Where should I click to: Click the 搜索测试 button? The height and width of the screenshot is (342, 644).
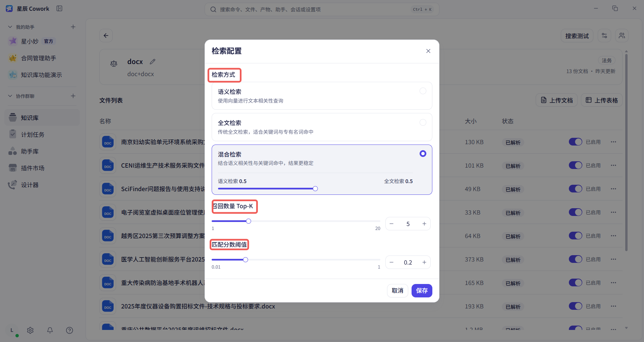pyautogui.click(x=577, y=36)
